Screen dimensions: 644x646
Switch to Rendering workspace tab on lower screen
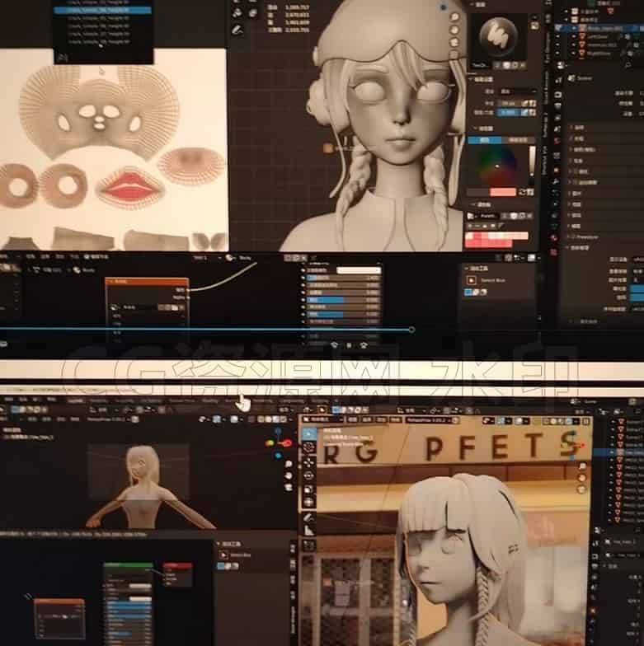coord(262,400)
